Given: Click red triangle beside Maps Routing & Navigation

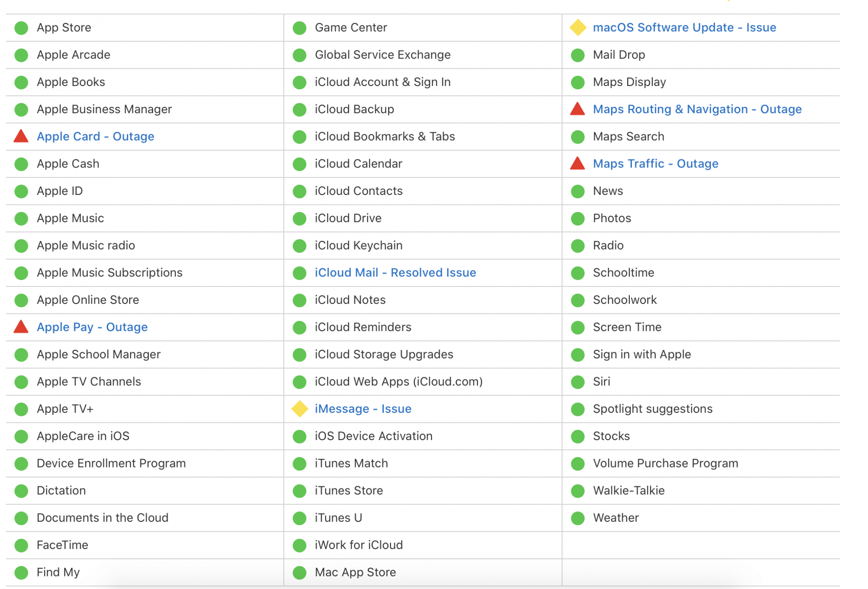Looking at the screenshot, I should (577, 109).
